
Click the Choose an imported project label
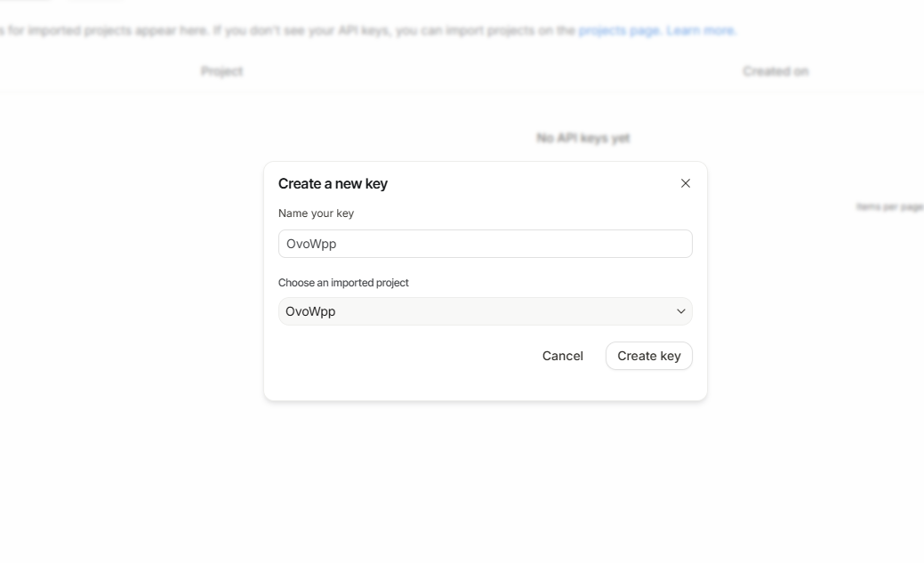[343, 283]
